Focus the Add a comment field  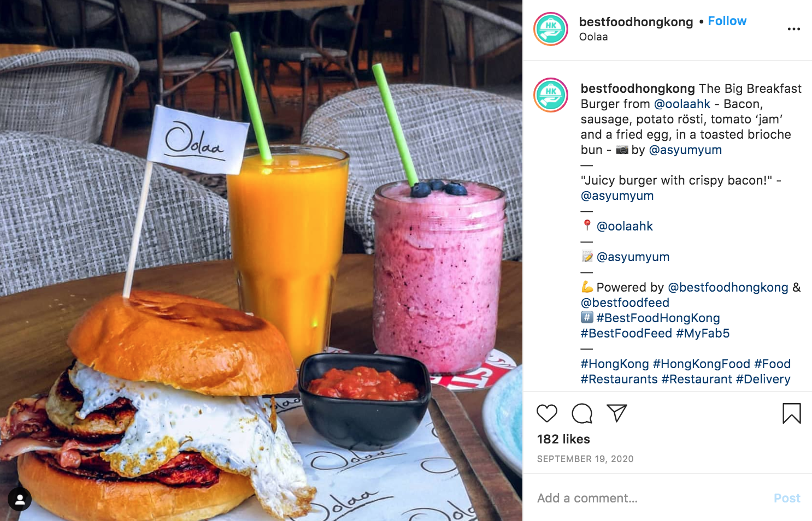click(x=650, y=498)
